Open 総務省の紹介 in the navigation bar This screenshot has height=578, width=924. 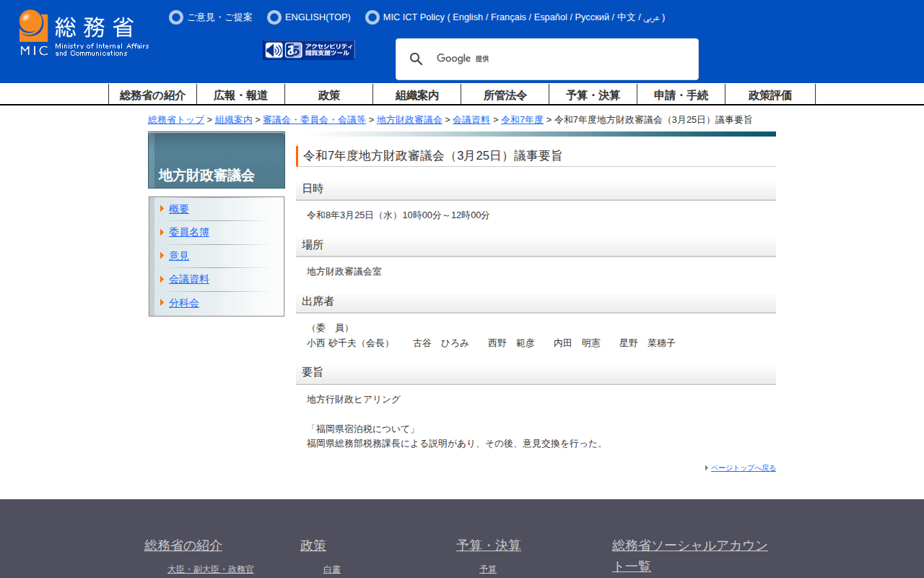point(152,95)
